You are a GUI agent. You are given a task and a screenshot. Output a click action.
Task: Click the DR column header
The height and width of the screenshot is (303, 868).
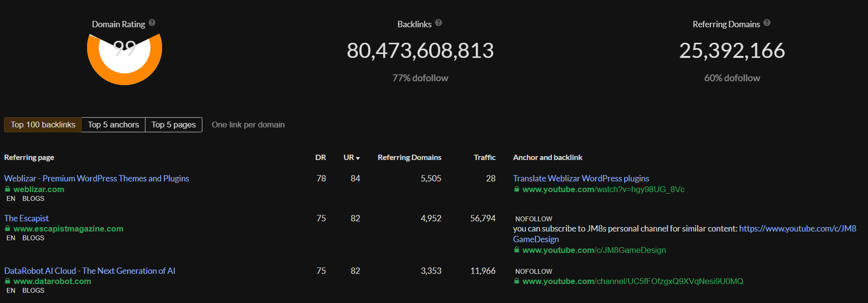[321, 158]
